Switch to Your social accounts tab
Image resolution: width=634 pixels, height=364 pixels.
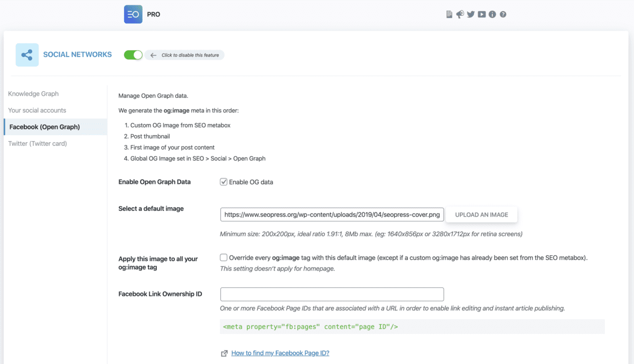pyautogui.click(x=37, y=110)
